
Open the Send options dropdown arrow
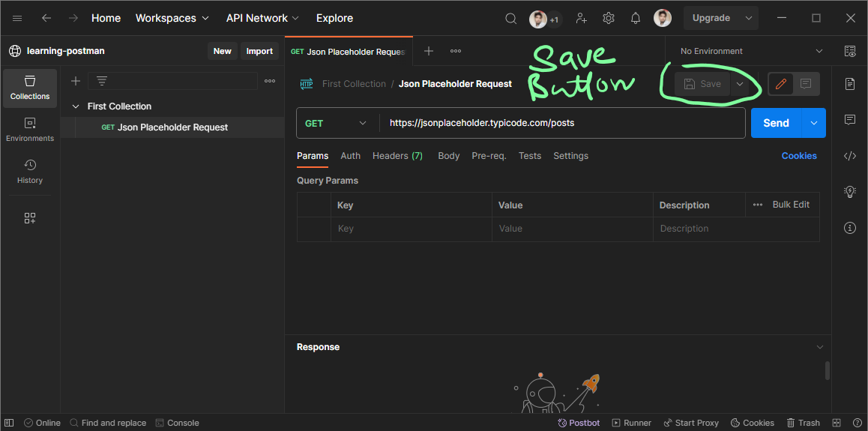[x=814, y=123]
